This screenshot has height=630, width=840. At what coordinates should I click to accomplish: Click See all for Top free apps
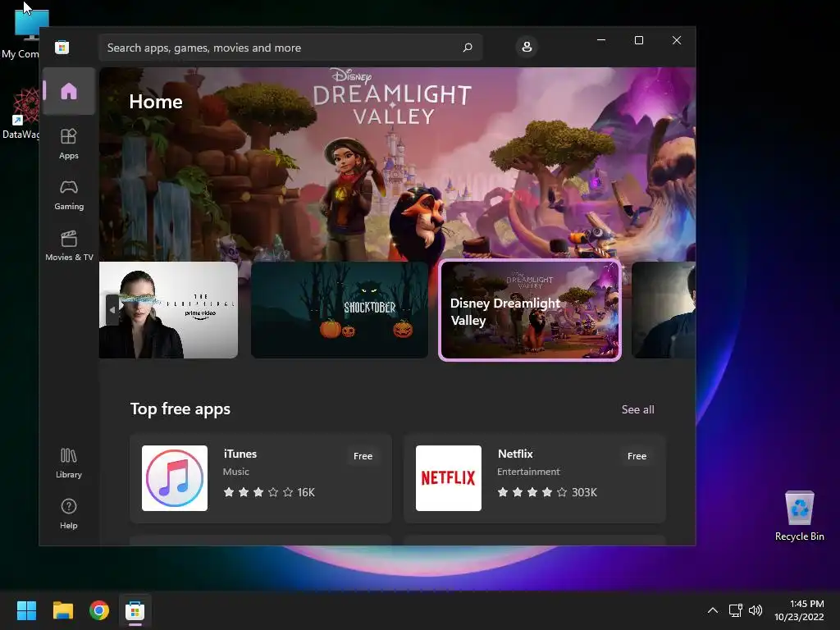click(x=637, y=409)
